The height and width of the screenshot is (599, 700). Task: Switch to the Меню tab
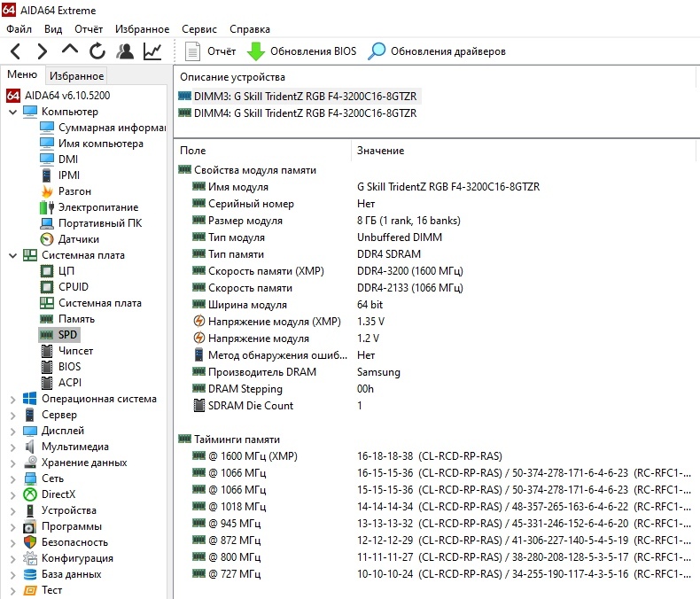[x=22, y=74]
